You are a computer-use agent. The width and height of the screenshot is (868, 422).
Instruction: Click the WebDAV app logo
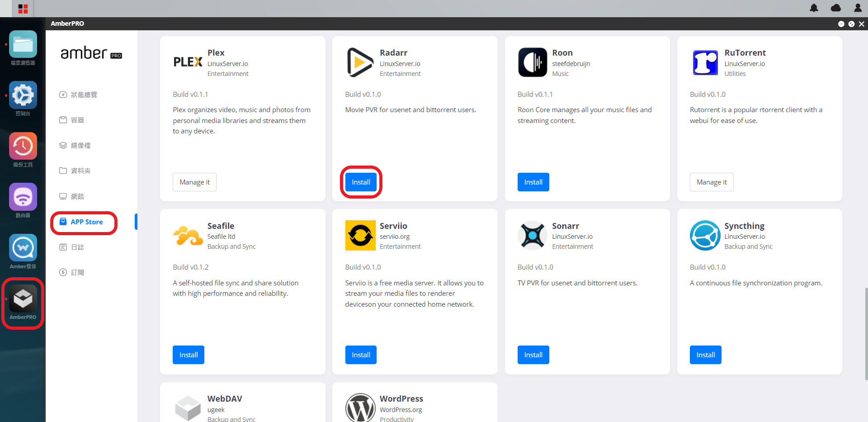click(188, 408)
